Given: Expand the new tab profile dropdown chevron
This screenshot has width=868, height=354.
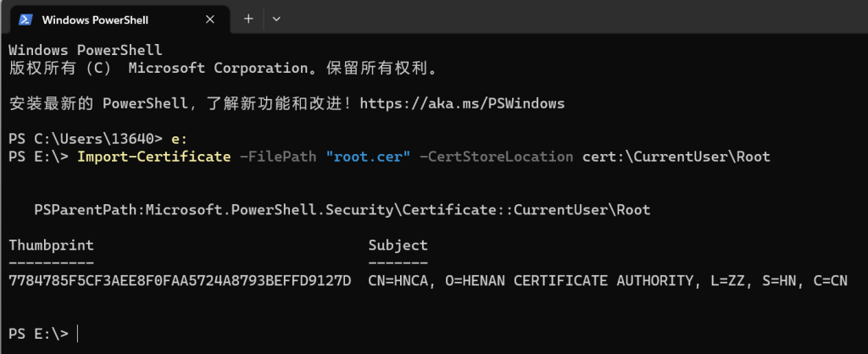Looking at the screenshot, I should 276,19.
